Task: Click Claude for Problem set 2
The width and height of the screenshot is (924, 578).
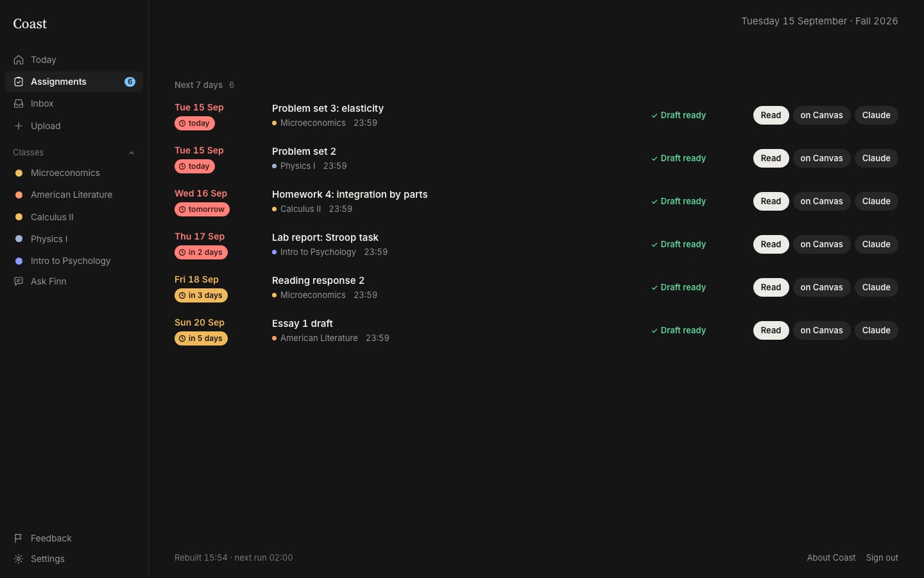Action: pyautogui.click(x=876, y=159)
